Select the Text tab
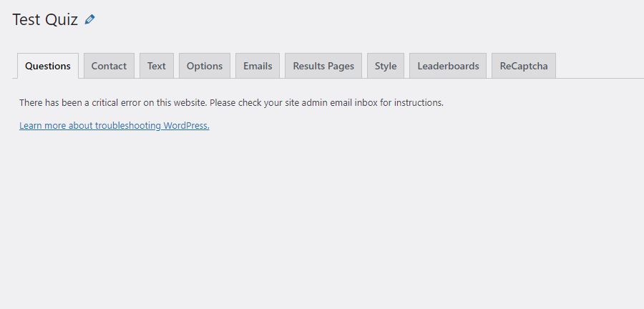The width and height of the screenshot is (644, 309). [157, 66]
